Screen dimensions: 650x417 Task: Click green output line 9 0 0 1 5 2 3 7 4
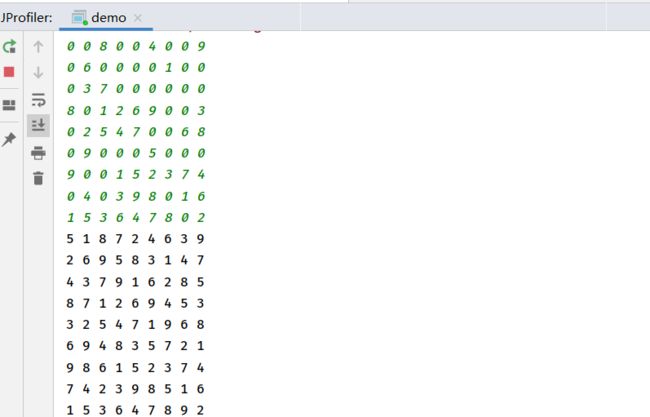pos(136,175)
